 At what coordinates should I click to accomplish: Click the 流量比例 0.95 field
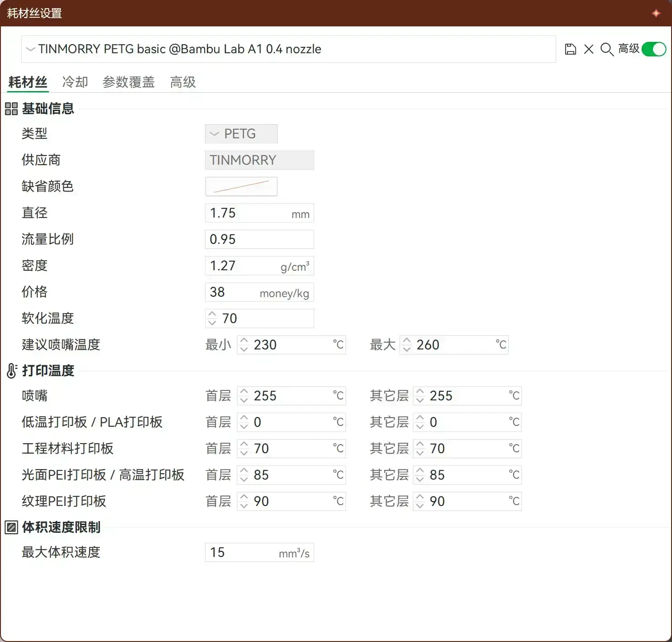(x=260, y=239)
